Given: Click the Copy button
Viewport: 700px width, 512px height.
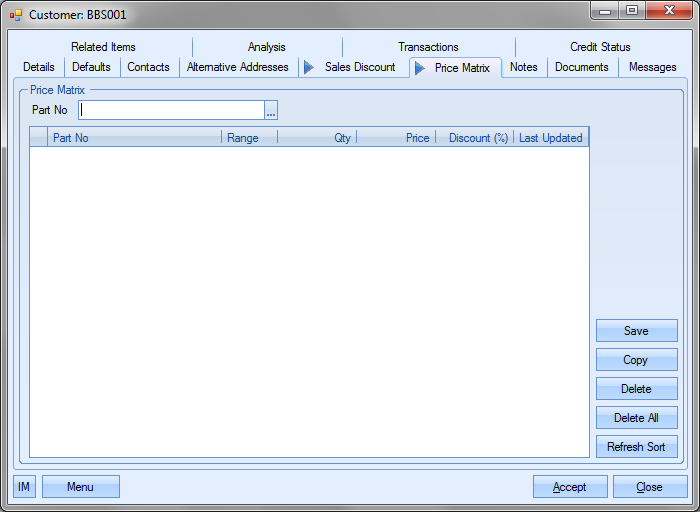Looking at the screenshot, I should [637, 360].
